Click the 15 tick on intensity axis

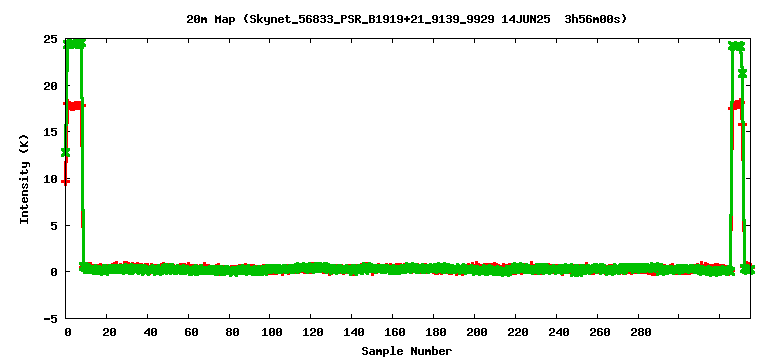pyautogui.click(x=50, y=132)
